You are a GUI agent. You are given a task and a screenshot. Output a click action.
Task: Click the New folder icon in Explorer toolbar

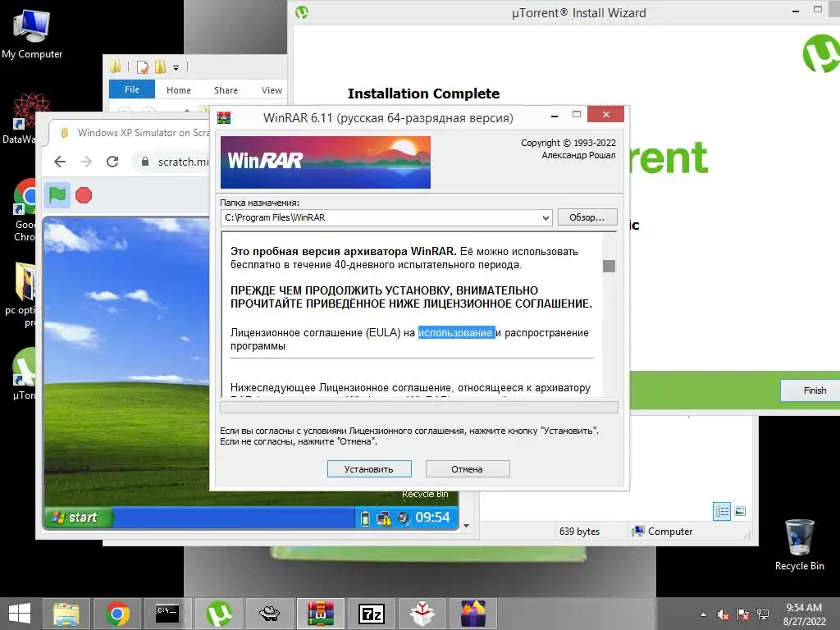pos(160,67)
